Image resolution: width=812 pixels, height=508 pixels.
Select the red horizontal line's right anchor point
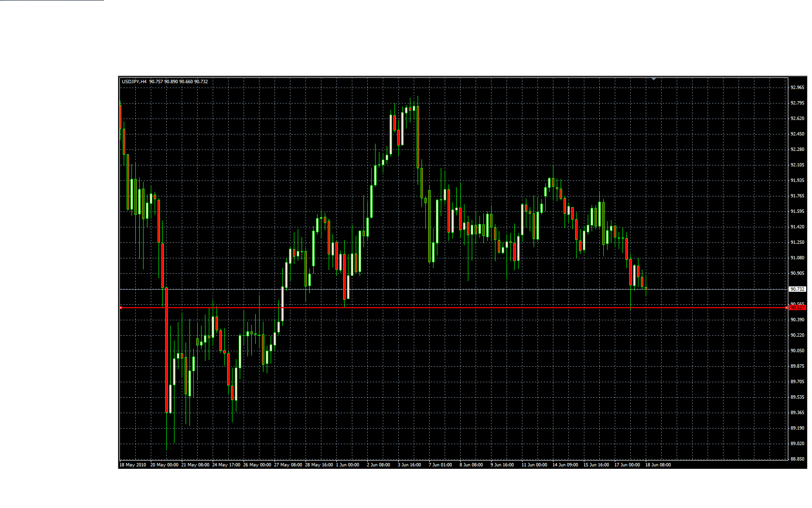tap(786, 308)
